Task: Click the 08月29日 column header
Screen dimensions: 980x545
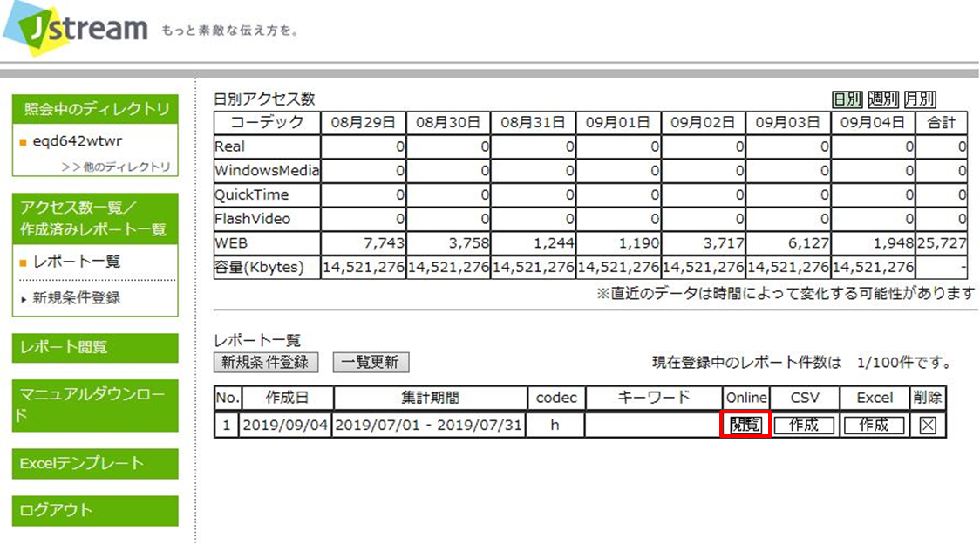Action: click(x=363, y=122)
